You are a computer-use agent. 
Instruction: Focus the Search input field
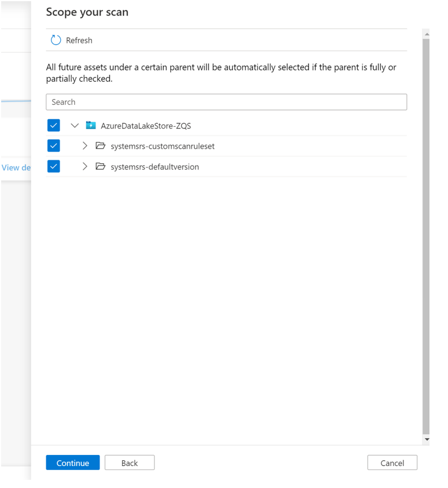tap(226, 102)
